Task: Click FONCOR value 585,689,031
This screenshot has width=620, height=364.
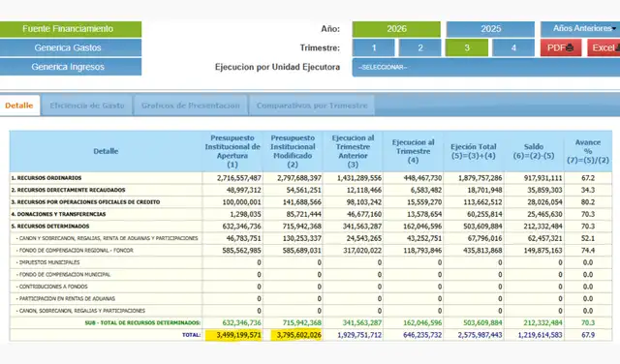Action: tap(302, 251)
